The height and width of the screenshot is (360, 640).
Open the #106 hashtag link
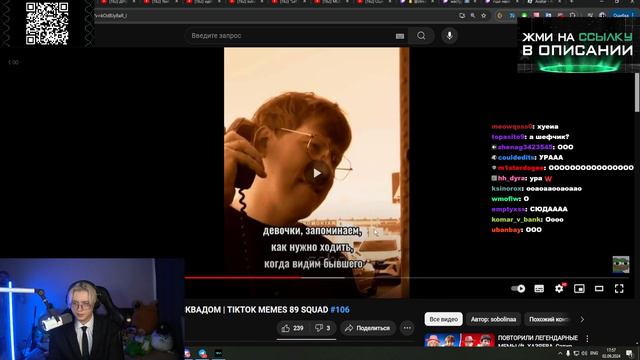340,310
